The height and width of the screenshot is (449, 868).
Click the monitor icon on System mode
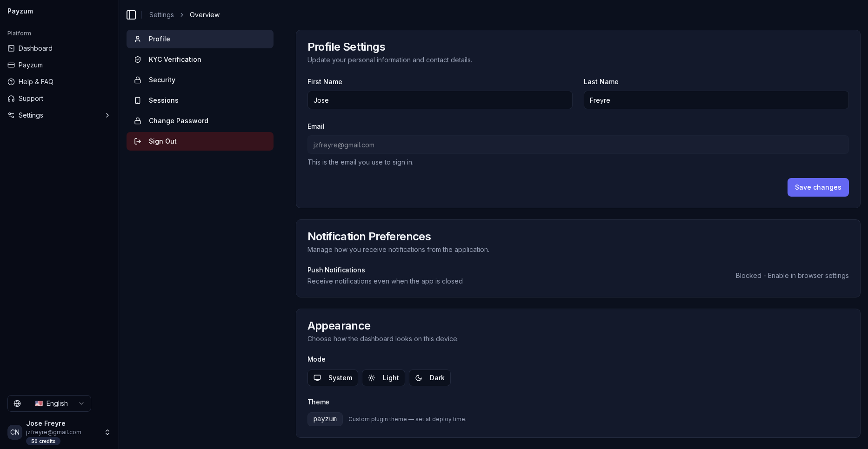coord(317,378)
